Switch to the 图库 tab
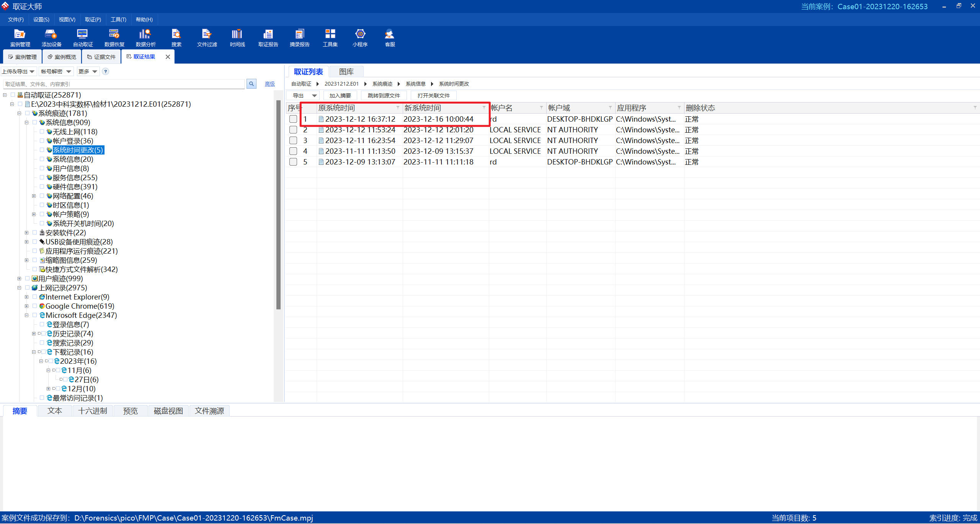This screenshot has height=524, width=980. 346,72
